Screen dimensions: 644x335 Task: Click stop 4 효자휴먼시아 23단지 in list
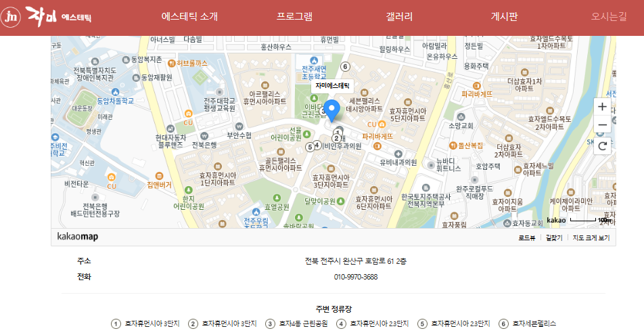[x=373, y=323]
